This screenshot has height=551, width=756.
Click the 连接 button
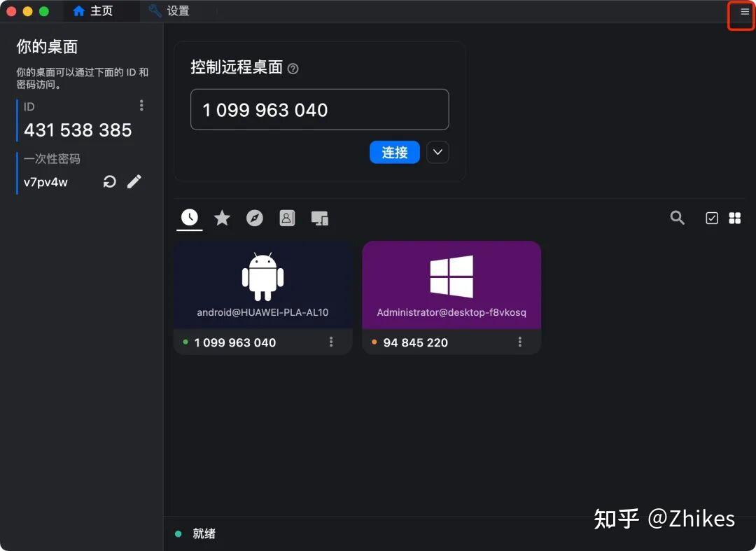click(394, 152)
